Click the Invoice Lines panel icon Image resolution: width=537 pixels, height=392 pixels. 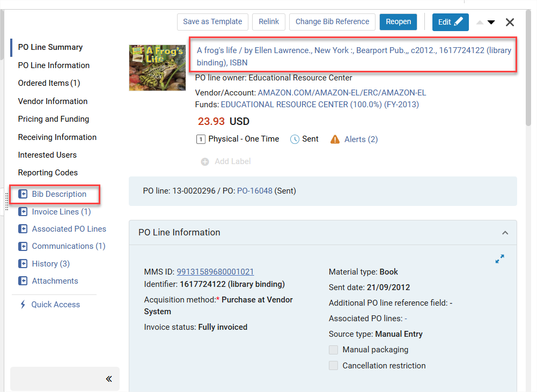(x=23, y=212)
